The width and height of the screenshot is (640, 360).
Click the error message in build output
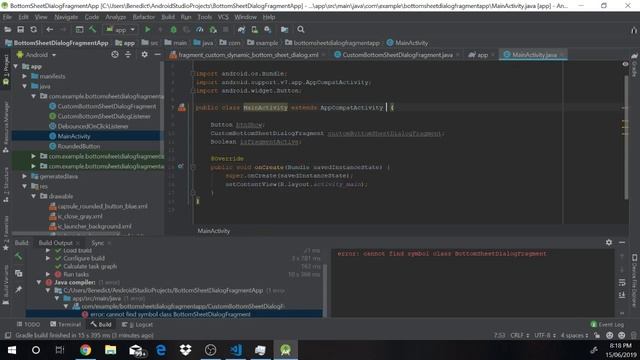coord(442,253)
